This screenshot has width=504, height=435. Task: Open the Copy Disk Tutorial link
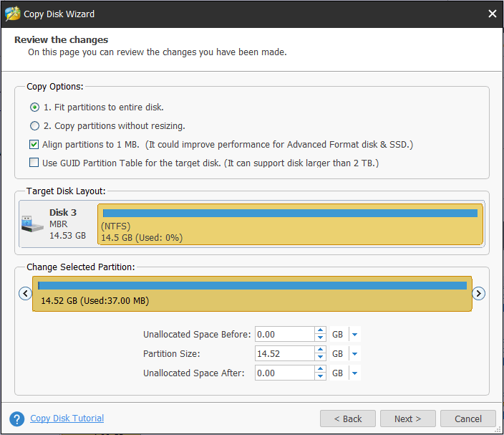pos(67,419)
